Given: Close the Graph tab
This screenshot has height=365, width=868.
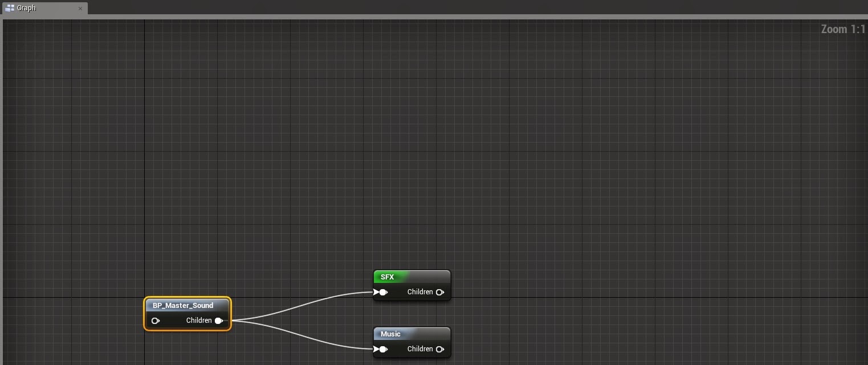Looking at the screenshot, I should click(80, 9).
